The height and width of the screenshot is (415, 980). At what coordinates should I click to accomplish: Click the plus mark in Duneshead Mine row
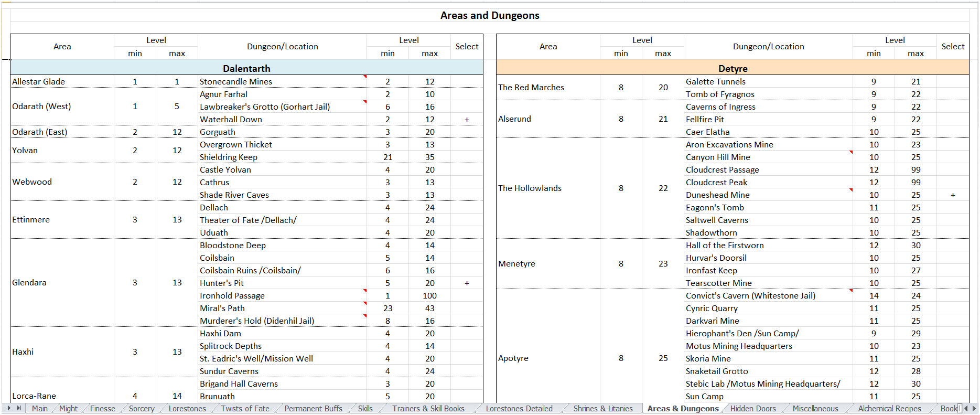click(x=953, y=195)
